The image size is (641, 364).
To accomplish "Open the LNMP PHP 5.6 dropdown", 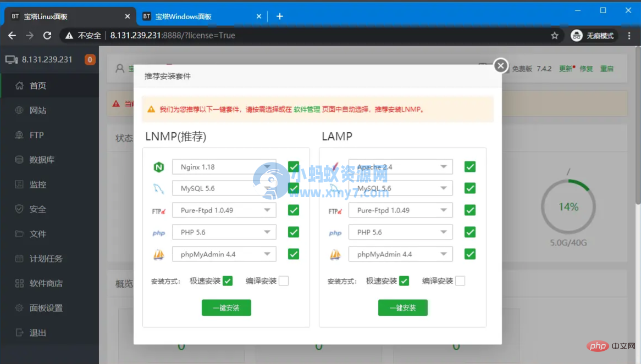I will (x=224, y=232).
